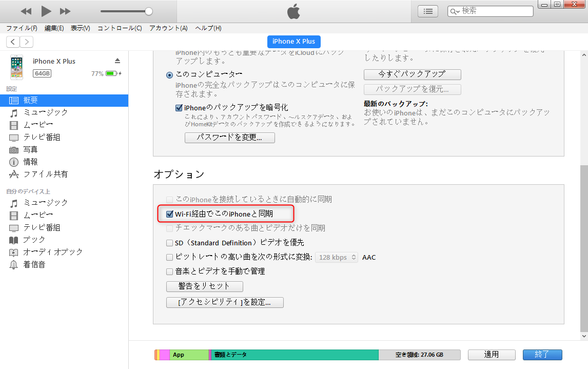Open the ファイル(F) menu

(22, 28)
